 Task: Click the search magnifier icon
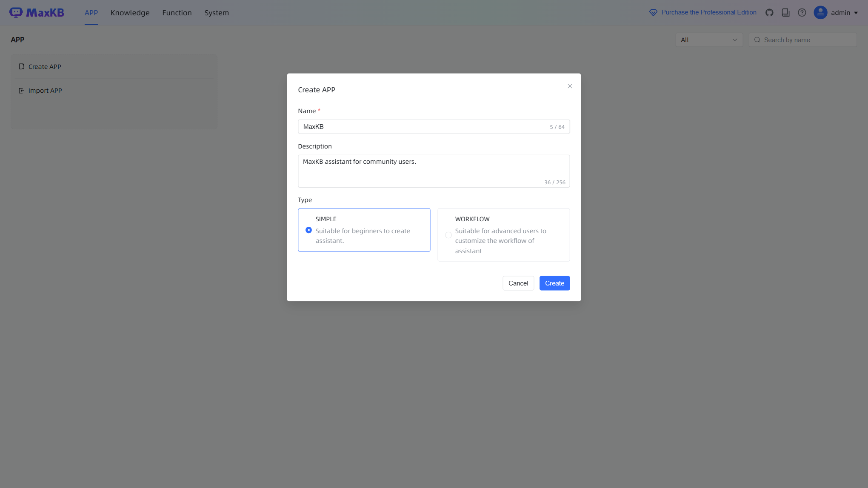[x=757, y=40]
